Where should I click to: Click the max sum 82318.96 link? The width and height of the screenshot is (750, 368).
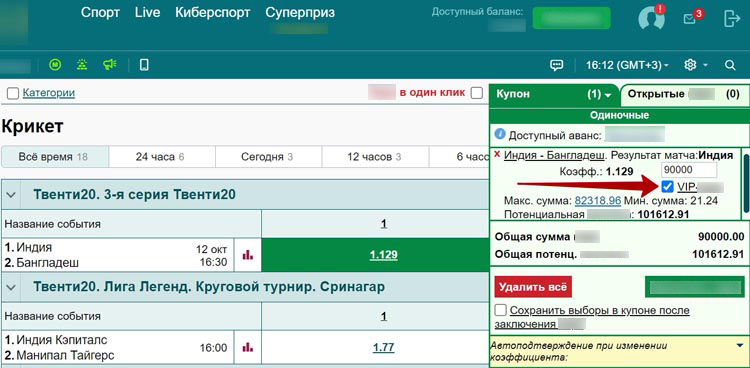pyautogui.click(x=597, y=201)
